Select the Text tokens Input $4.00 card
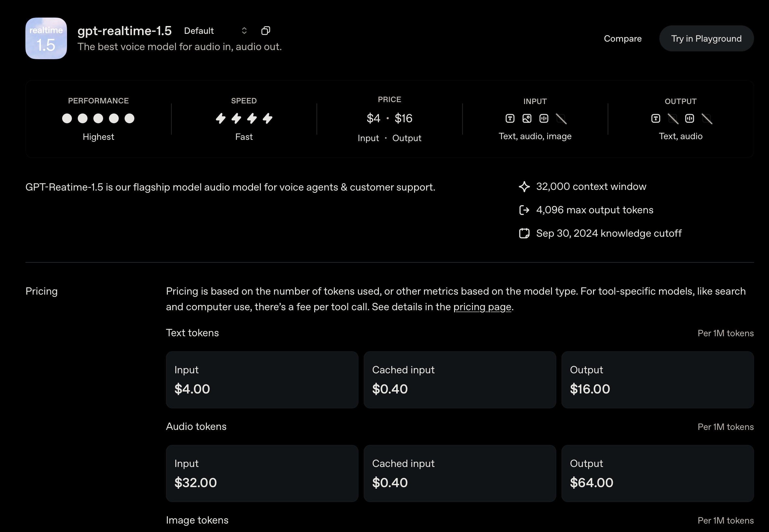 262,380
